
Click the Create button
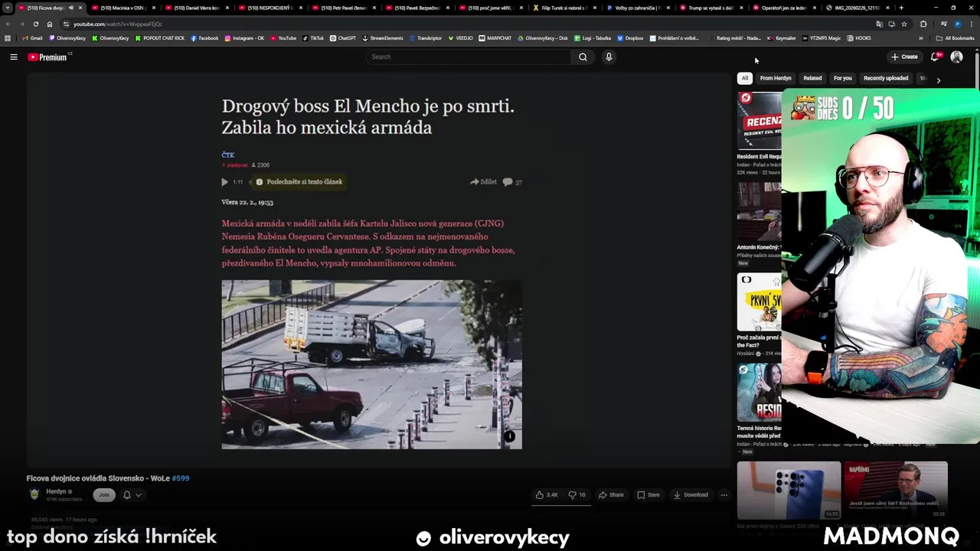click(x=904, y=57)
